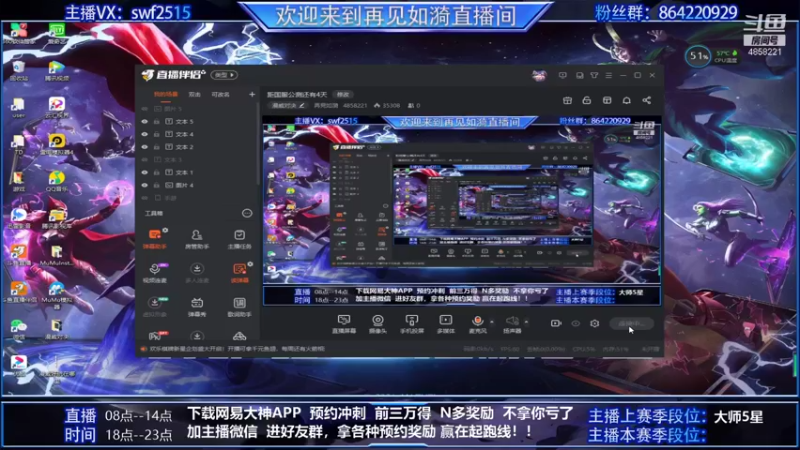The image size is (800, 450).
Task: Open the 多人连麦 multi-person link tool
Action: point(197,272)
